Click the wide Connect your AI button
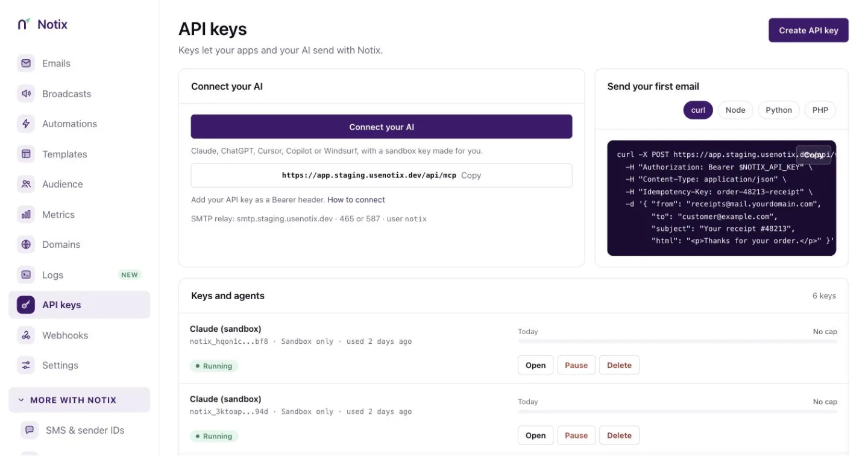Screen dimensions: 868x456 382,127
